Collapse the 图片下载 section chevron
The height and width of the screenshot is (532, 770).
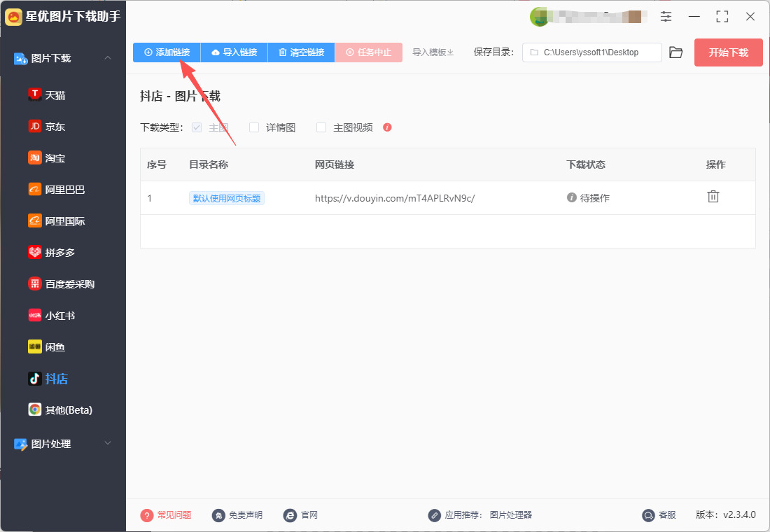(108, 58)
